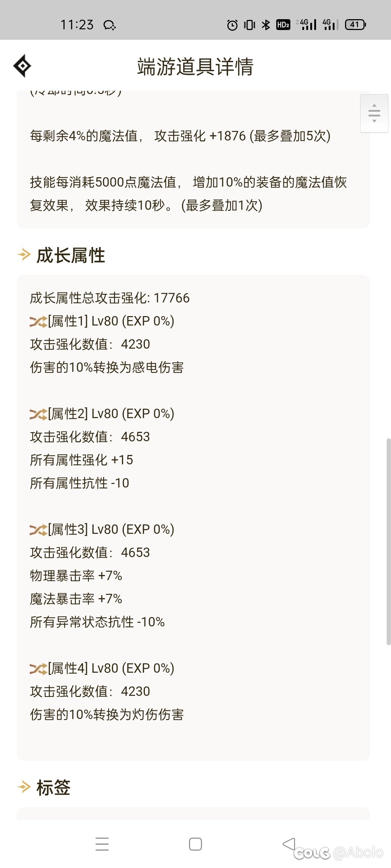Screen dimensions: 391x868
Task: Select the 成长属性 section heading
Action: pos(71,255)
